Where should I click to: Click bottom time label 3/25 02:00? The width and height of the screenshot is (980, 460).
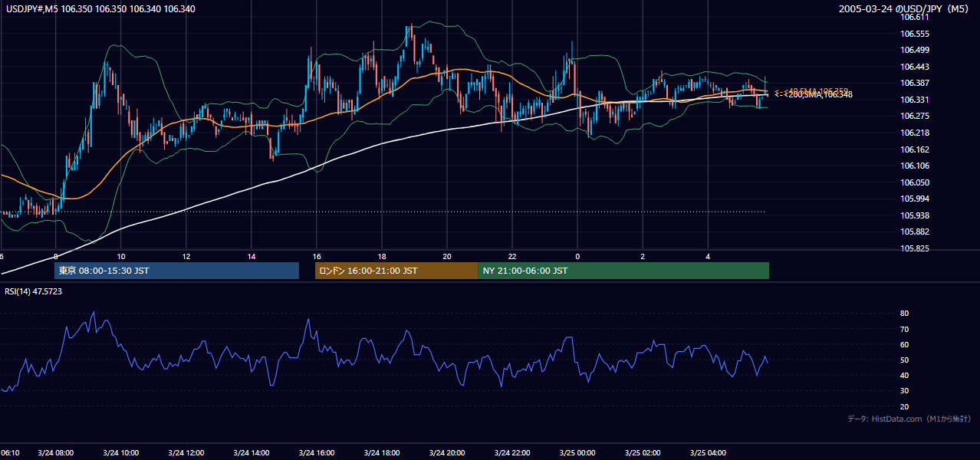[643, 453]
